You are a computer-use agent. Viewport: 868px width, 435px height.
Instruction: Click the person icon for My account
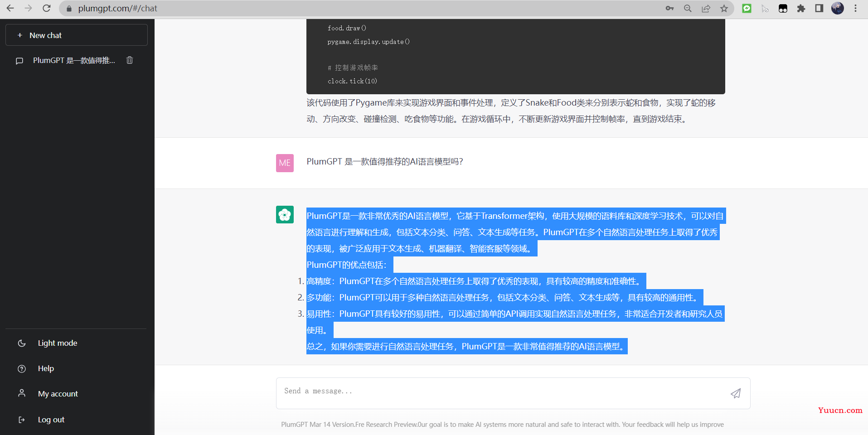coord(22,393)
